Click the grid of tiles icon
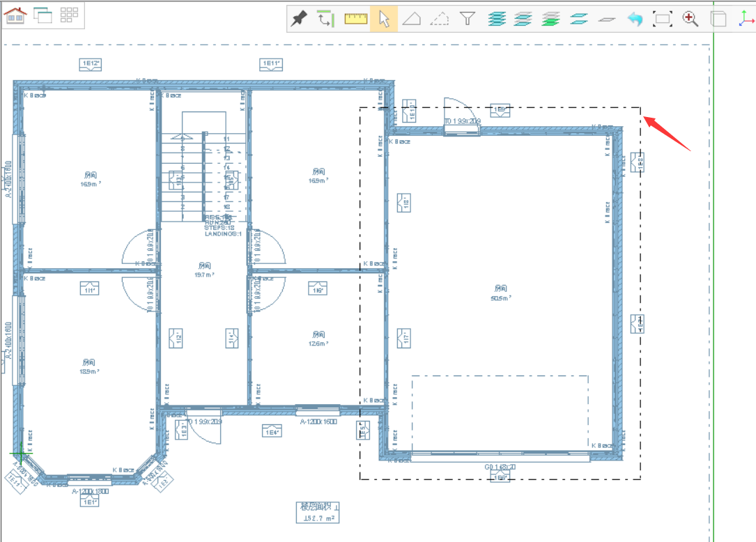 [x=70, y=15]
